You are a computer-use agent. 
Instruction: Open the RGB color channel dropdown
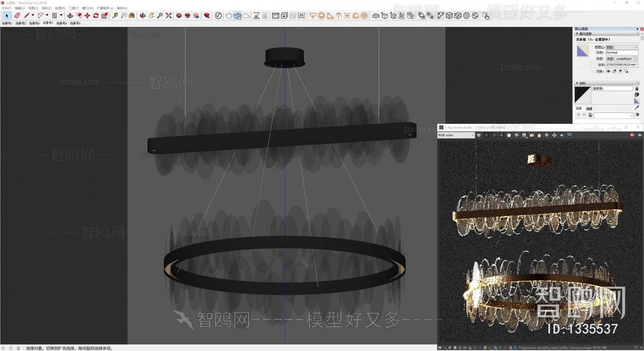coord(456,135)
